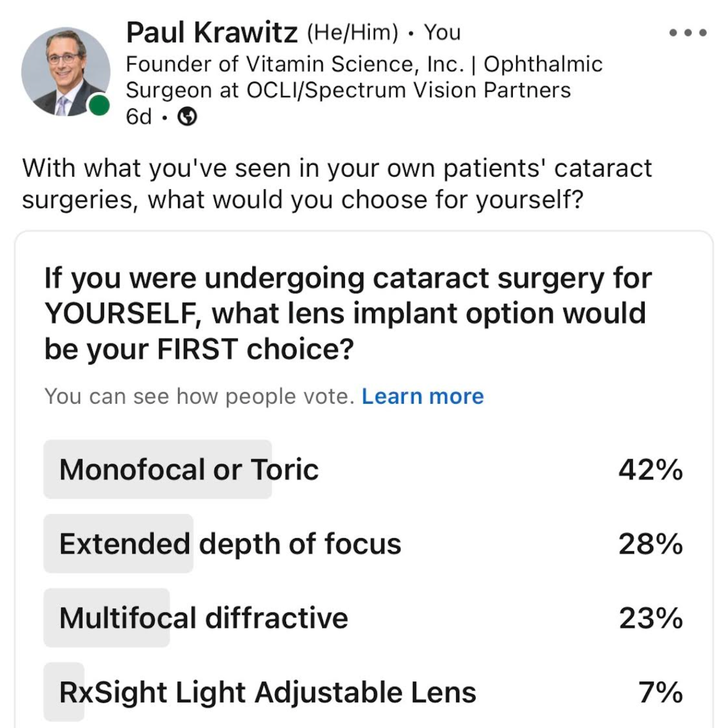
Task: Open the three-dot post options menu
Action: pos(687,33)
